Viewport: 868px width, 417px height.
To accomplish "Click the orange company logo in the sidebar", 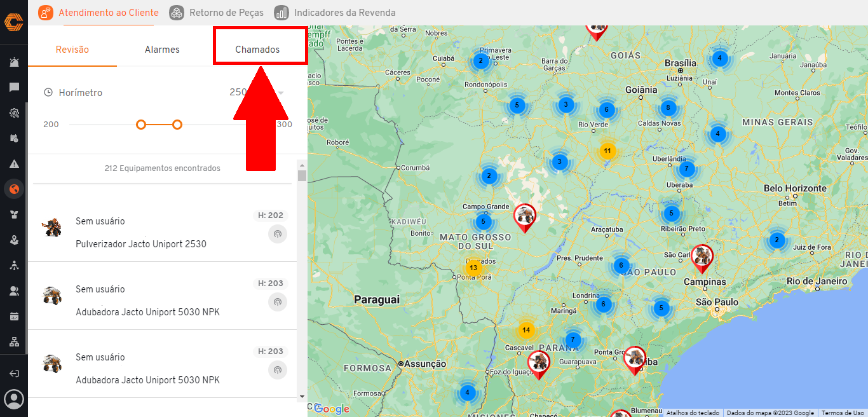I will click(13, 22).
